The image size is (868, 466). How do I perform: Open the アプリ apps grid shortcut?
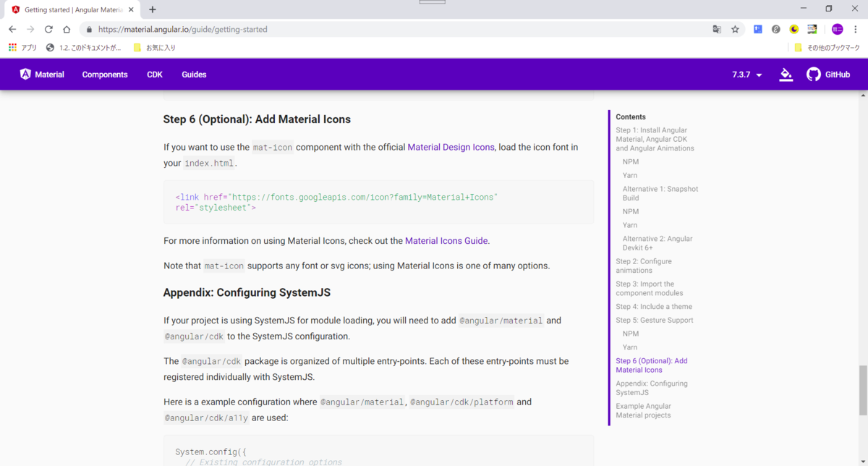tap(22, 48)
